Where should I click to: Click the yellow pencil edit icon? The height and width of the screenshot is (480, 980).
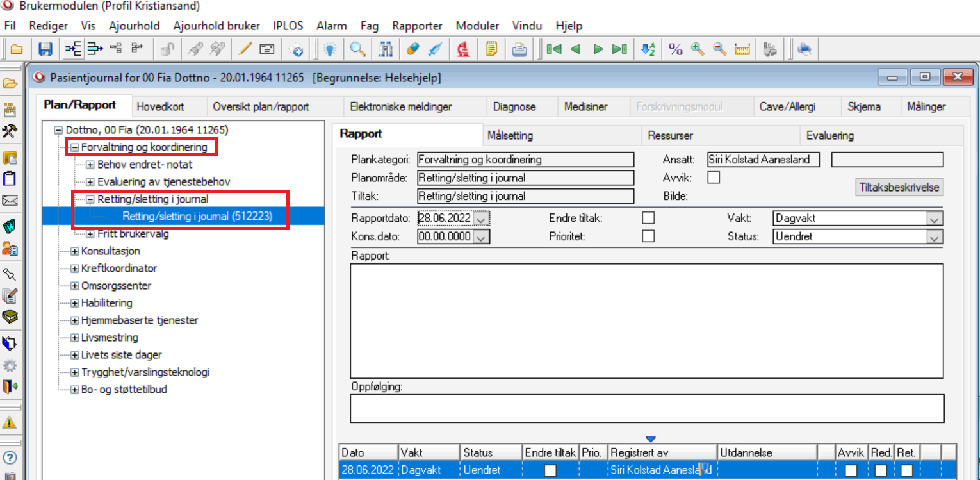click(245, 49)
